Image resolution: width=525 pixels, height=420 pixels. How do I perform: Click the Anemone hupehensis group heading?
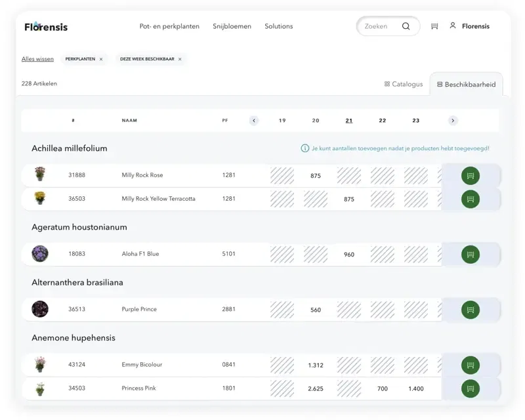(73, 338)
